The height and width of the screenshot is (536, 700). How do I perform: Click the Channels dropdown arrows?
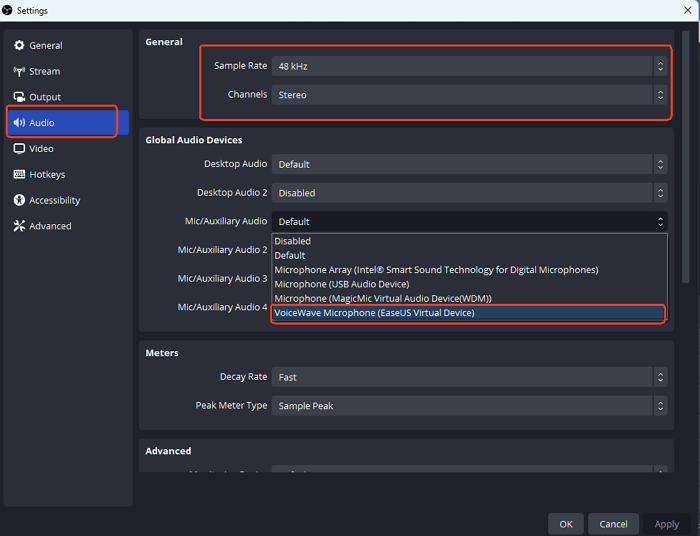coord(660,95)
